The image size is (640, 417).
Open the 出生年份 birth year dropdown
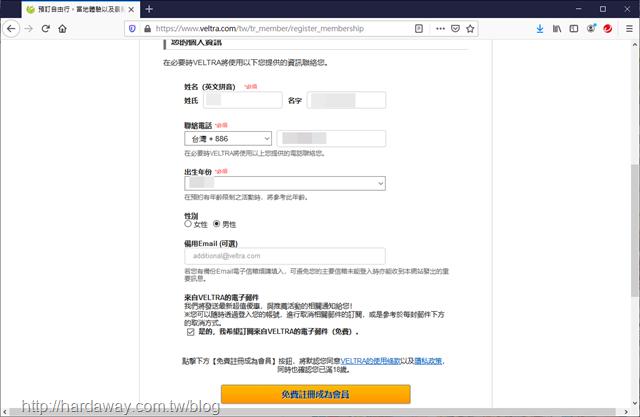click(x=285, y=184)
